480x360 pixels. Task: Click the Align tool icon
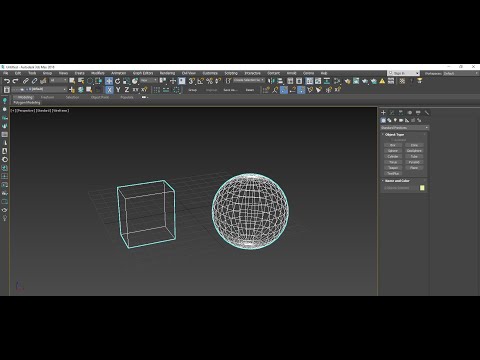[280, 81]
